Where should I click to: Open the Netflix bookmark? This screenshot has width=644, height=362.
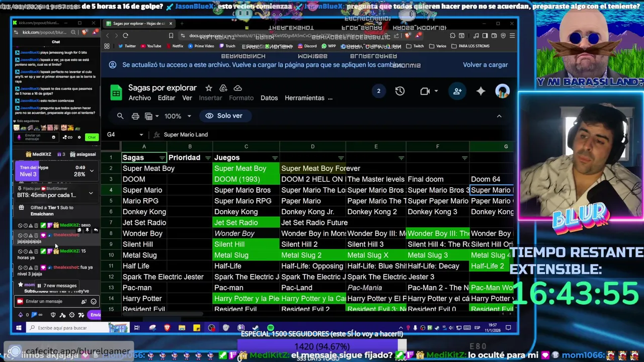tap(174, 46)
